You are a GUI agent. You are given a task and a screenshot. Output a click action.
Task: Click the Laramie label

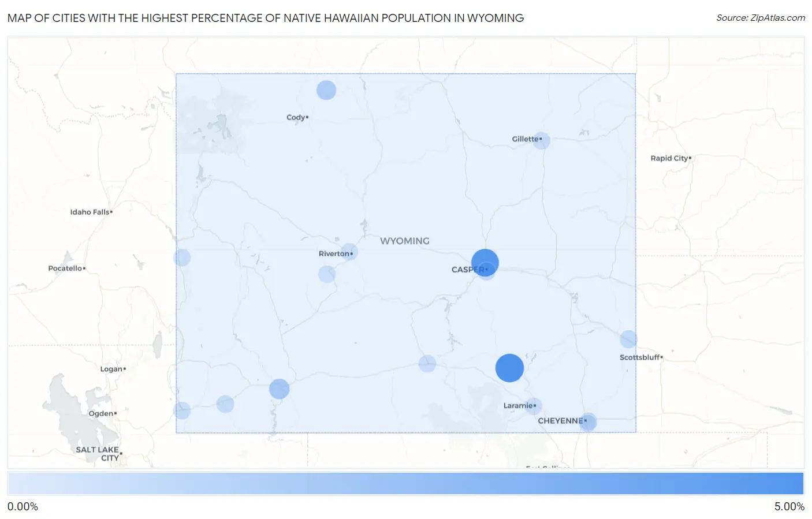(518, 406)
